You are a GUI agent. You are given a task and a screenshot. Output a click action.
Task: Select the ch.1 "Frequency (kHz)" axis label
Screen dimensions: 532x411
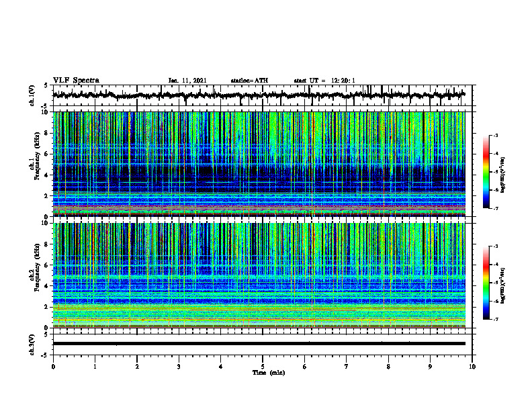tap(38, 156)
